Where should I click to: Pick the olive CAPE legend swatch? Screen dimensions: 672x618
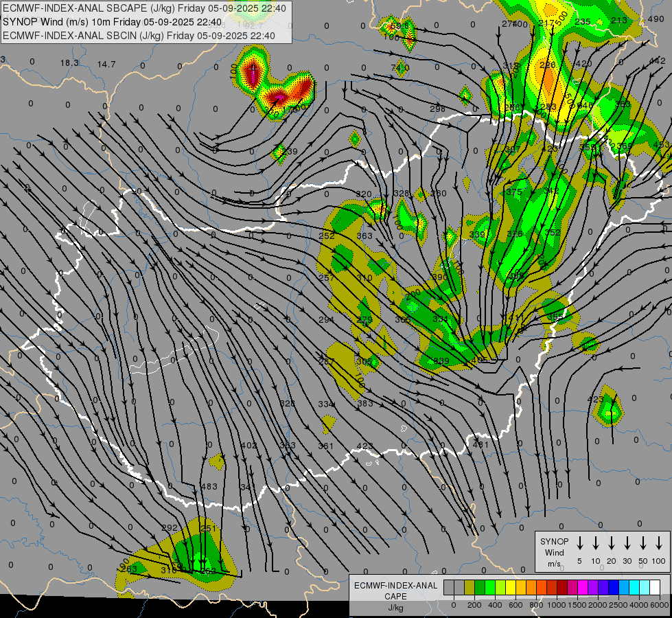(470, 588)
